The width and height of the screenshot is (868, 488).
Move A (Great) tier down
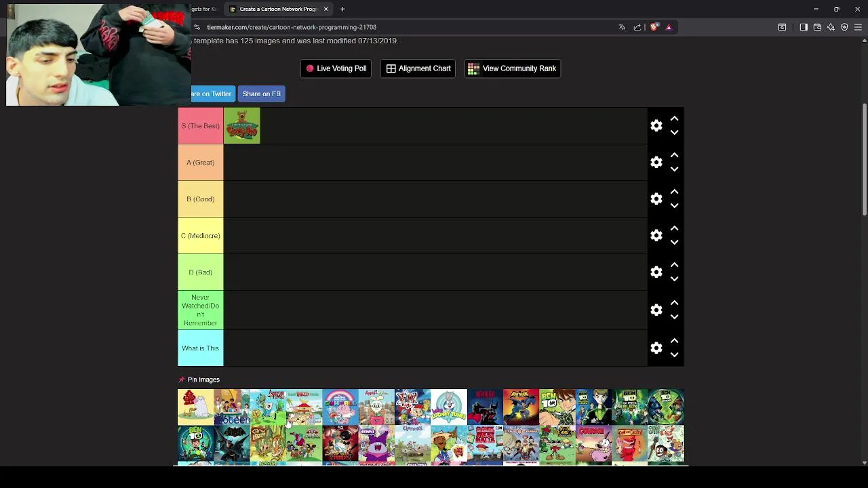coord(674,169)
